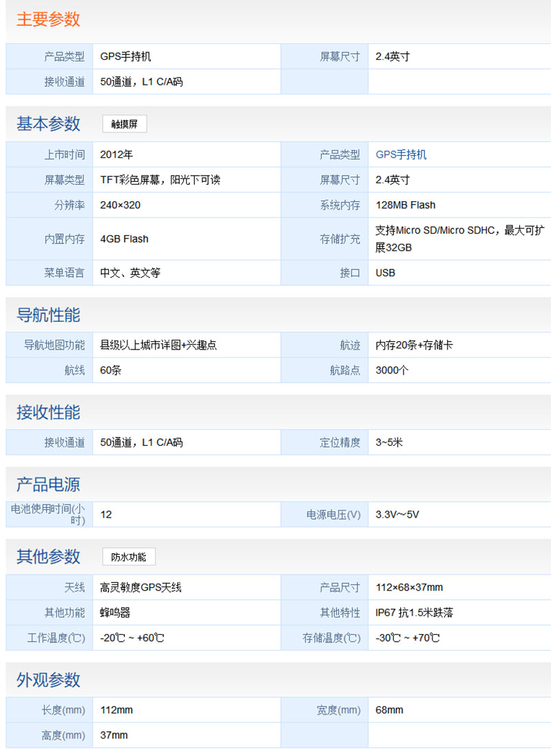Select the 3~5米 positioning accuracy value
Image resolution: width=551 pixels, height=756 pixels.
(389, 442)
